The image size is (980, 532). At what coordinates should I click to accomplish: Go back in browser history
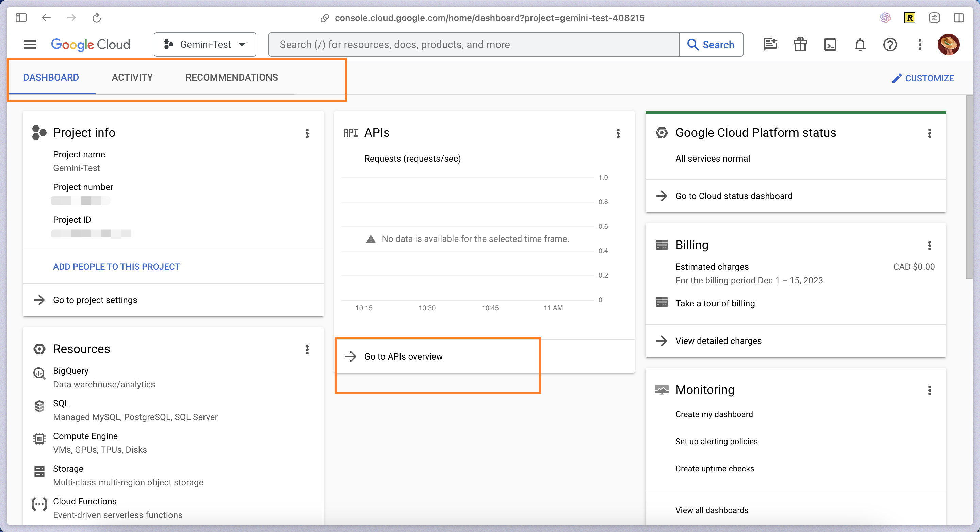(x=46, y=17)
